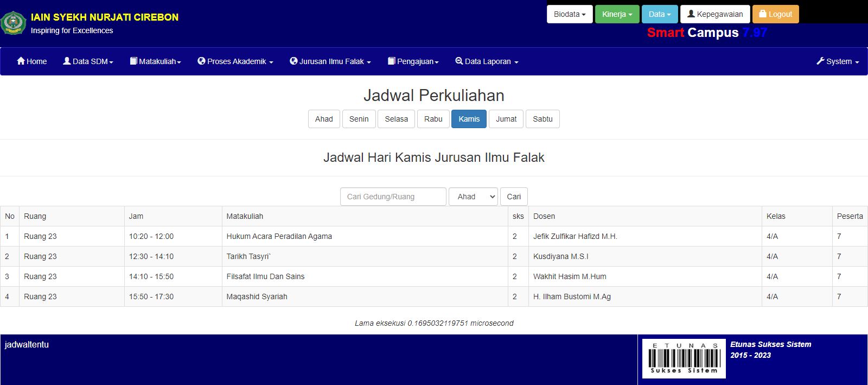Click the Cari search button
The width and height of the screenshot is (868, 385).
click(514, 197)
